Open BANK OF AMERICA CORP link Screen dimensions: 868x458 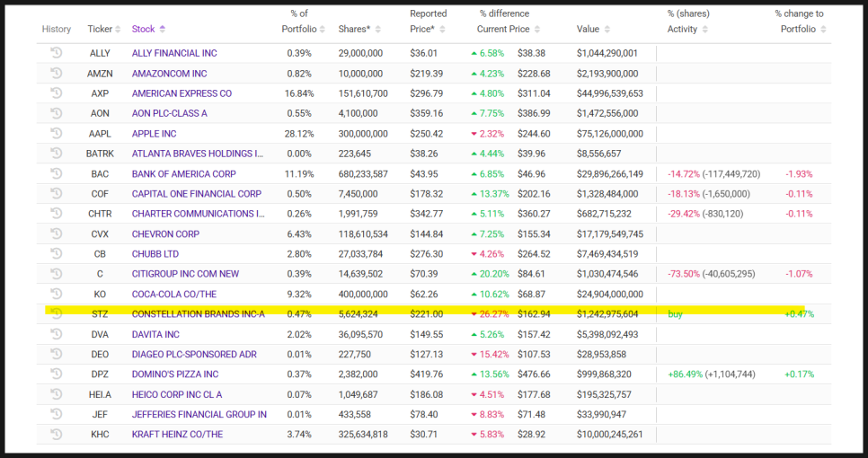184,173
